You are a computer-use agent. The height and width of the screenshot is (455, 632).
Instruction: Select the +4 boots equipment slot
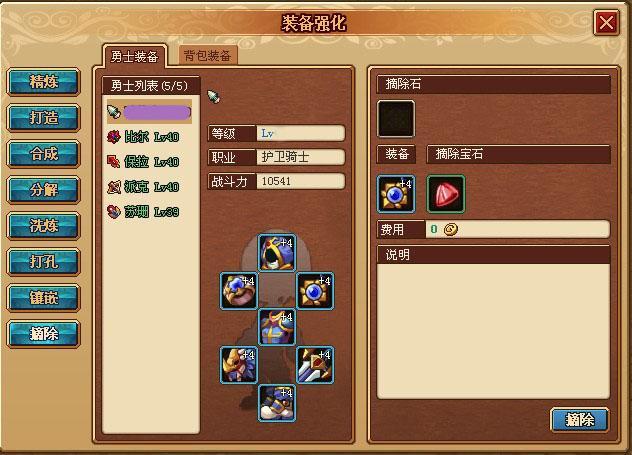click(x=276, y=403)
